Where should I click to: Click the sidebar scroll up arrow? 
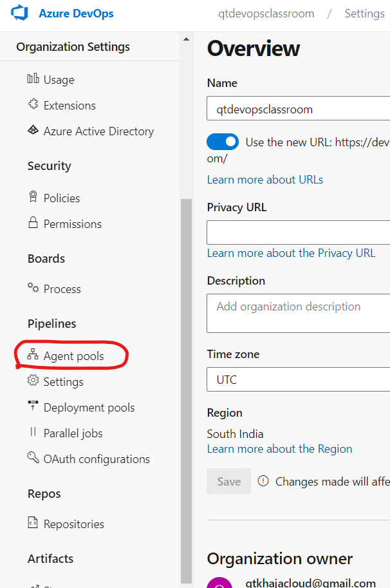click(x=186, y=39)
